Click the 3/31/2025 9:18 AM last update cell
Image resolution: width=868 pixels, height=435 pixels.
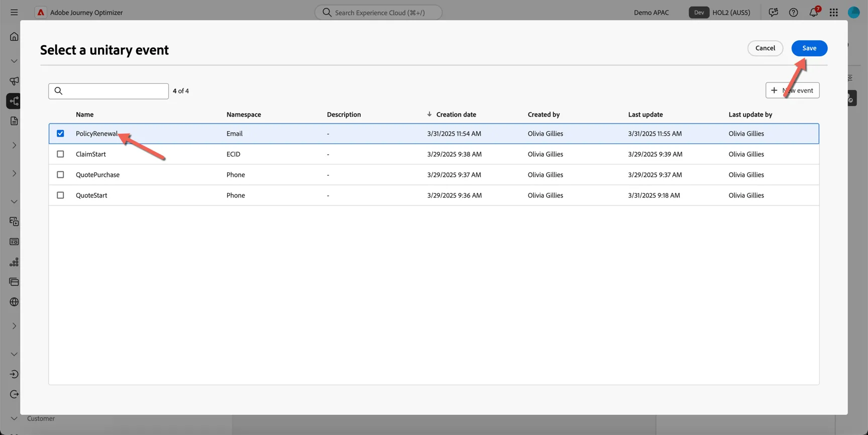[x=654, y=195]
